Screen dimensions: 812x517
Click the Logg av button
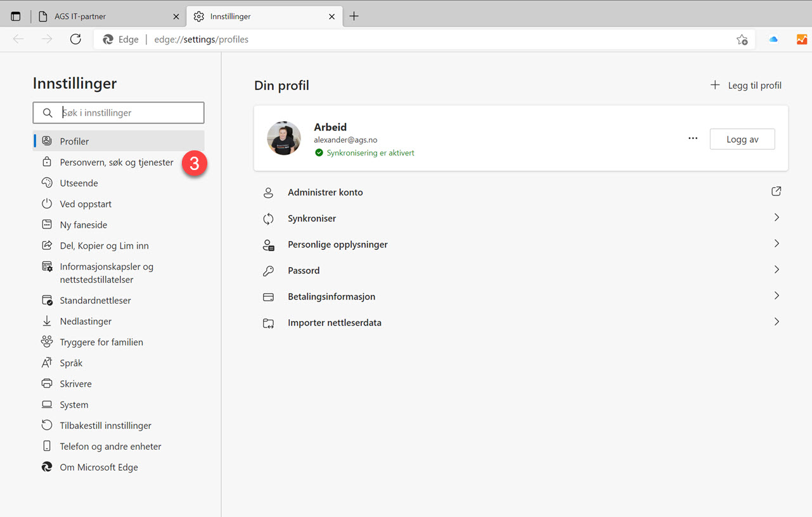tap(742, 139)
